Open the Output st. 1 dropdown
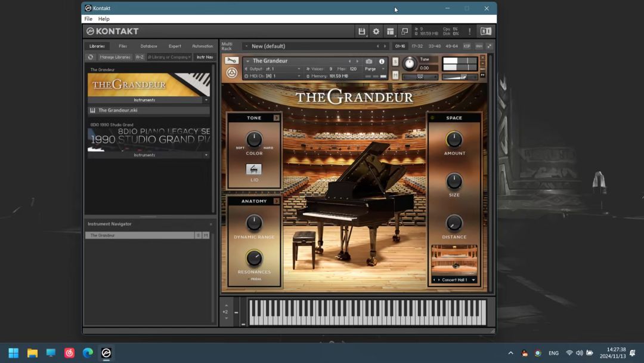 click(299, 69)
